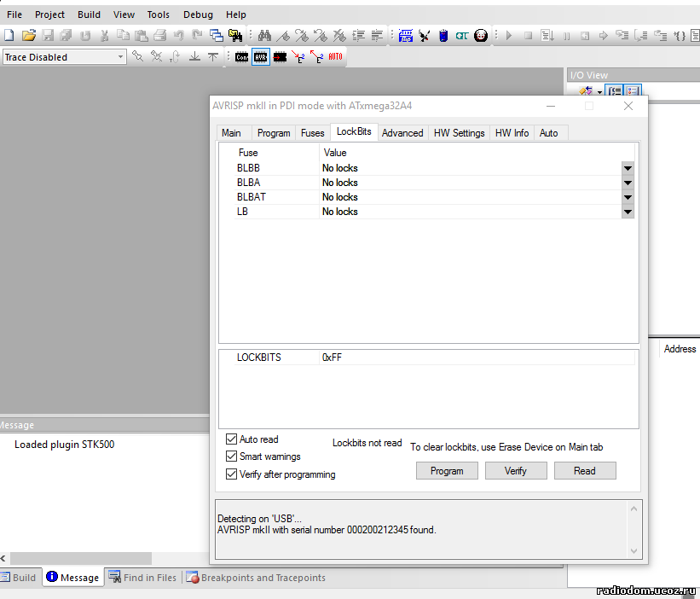700x599 pixels.
Task: Open the Project menu
Action: point(49,15)
